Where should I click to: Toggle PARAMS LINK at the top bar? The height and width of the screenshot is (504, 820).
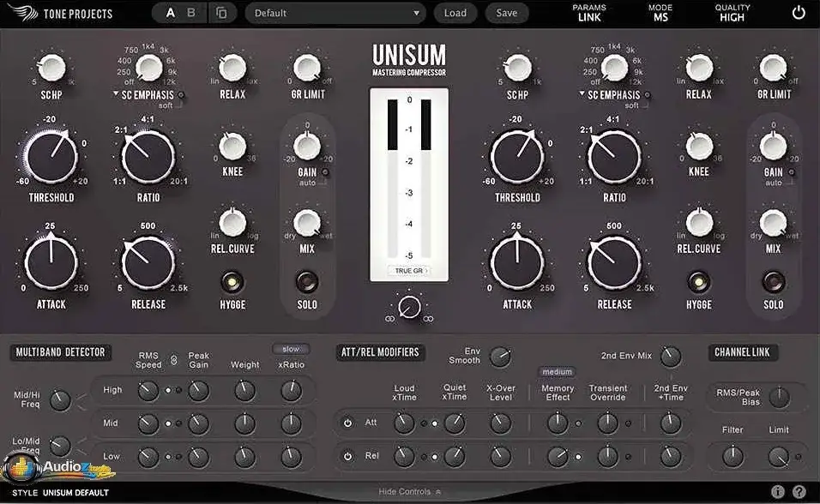click(589, 11)
